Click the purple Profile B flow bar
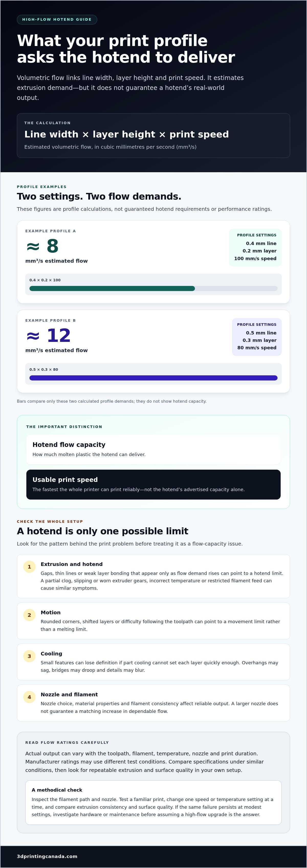The width and height of the screenshot is (307, 868). [x=153, y=378]
